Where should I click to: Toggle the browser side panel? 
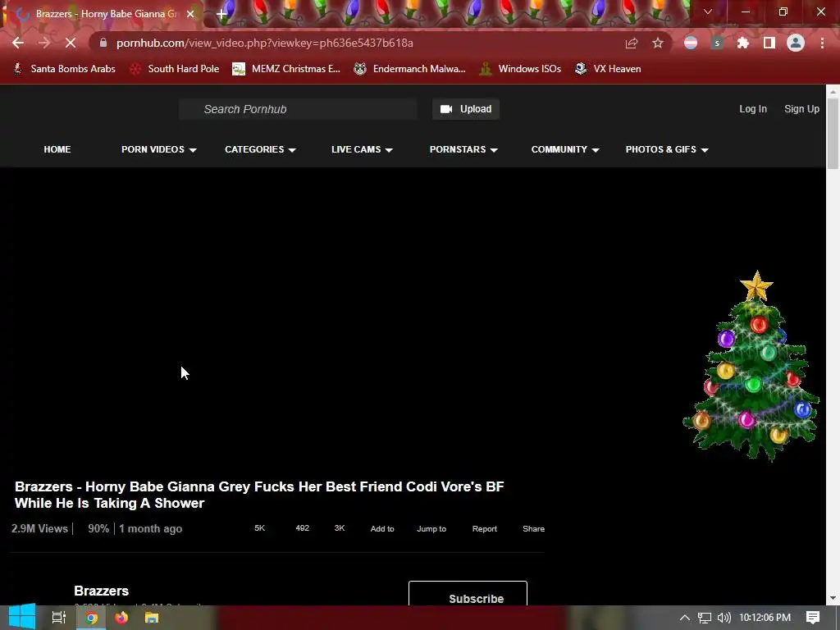[769, 43]
